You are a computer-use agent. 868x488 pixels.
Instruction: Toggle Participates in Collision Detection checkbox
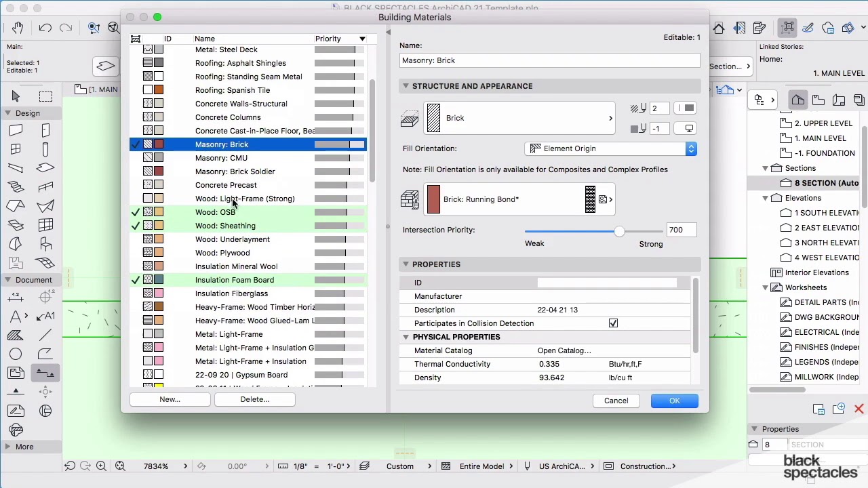click(x=613, y=323)
